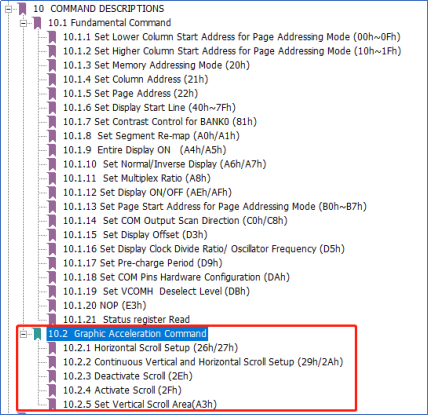Click teal bookmark icon of Graphic Acceleration Command

(x=37, y=334)
